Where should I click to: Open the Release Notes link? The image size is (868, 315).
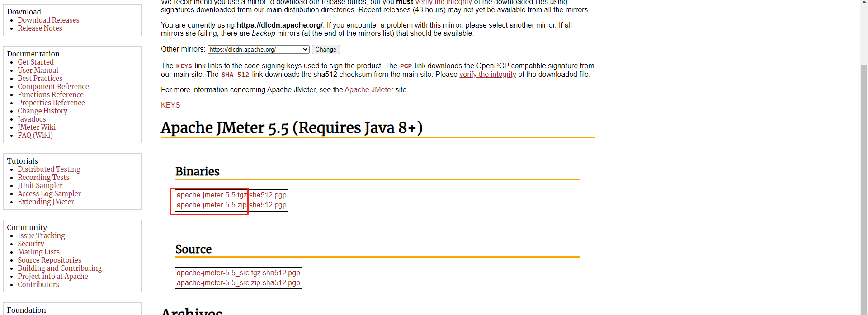click(40, 28)
